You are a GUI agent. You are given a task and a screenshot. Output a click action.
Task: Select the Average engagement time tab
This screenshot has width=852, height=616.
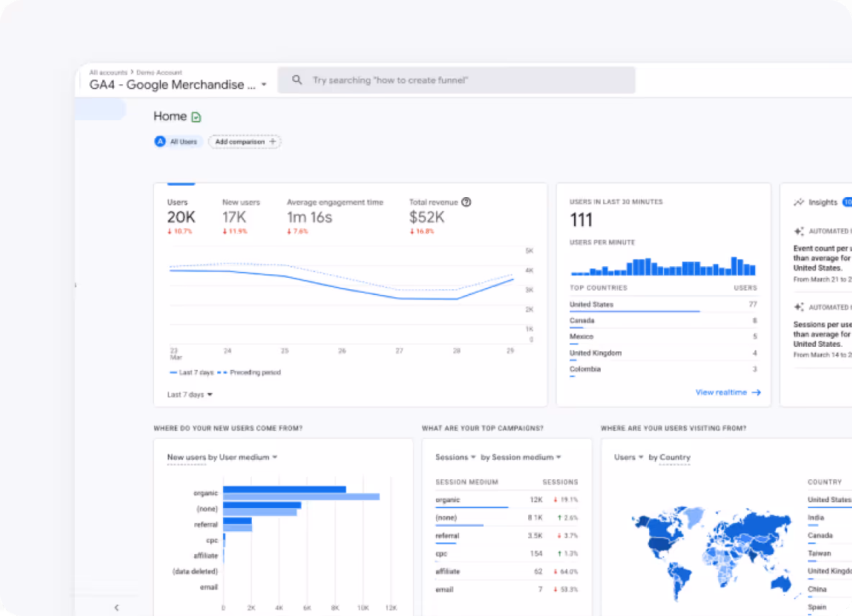point(335,216)
